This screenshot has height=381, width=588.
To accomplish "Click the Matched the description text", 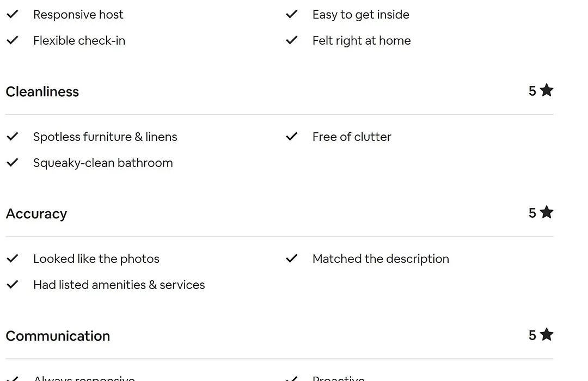I will 381,259.
